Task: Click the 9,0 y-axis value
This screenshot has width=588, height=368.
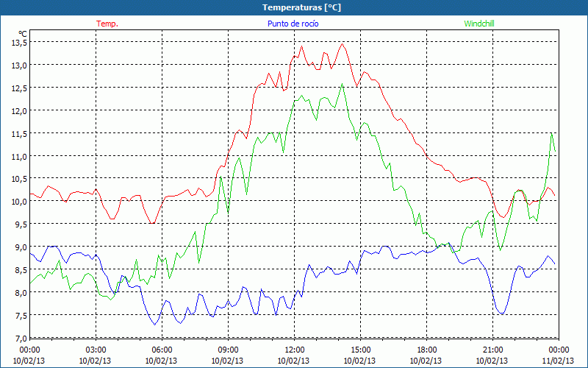Action: coord(21,247)
